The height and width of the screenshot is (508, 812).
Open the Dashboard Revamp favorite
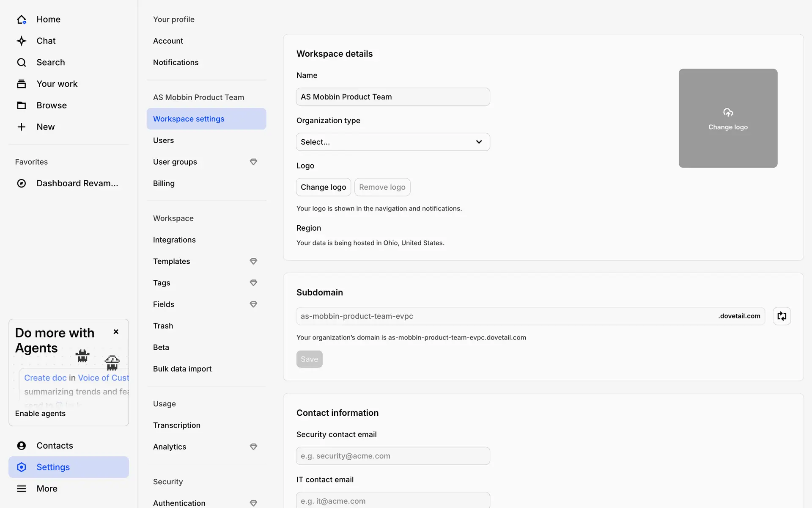point(77,183)
